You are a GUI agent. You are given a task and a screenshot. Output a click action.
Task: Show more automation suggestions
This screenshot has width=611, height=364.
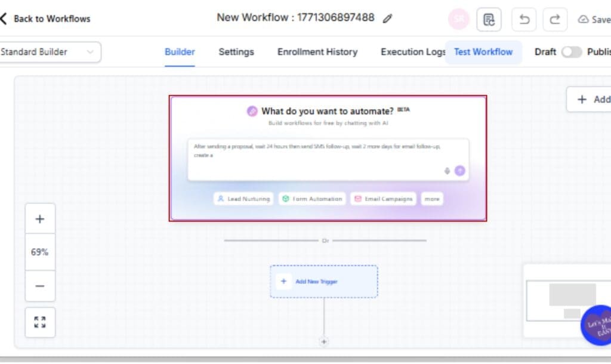[x=432, y=199]
